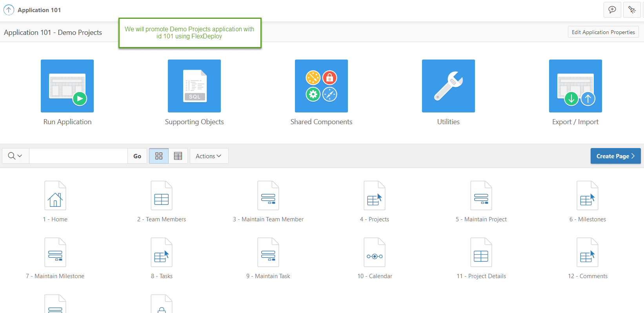Click the Utilities label
The height and width of the screenshot is (313, 644).
coord(448,122)
